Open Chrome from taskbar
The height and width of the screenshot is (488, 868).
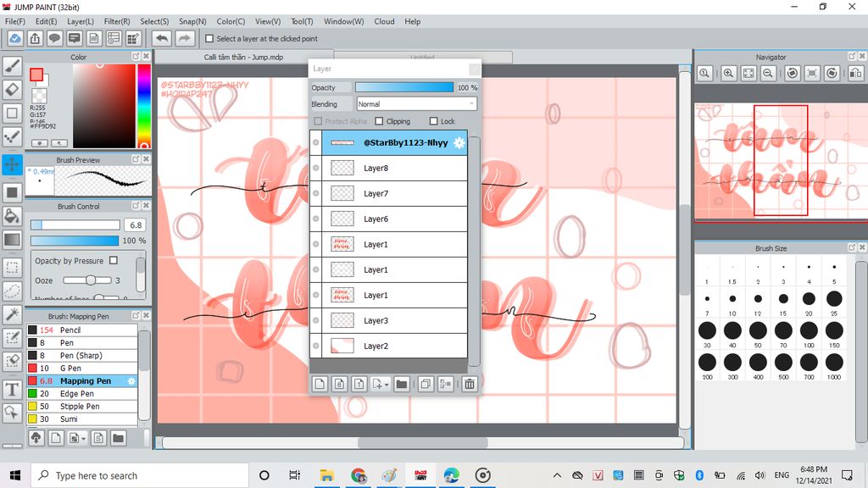click(359, 475)
